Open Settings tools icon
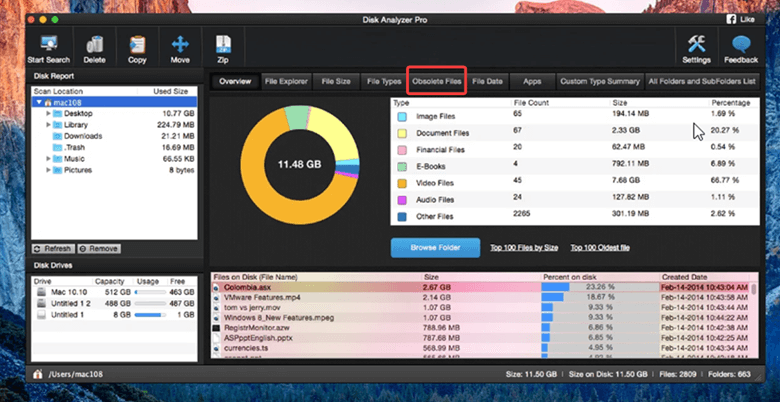Image resolution: width=780 pixels, height=402 pixels. 696,44
